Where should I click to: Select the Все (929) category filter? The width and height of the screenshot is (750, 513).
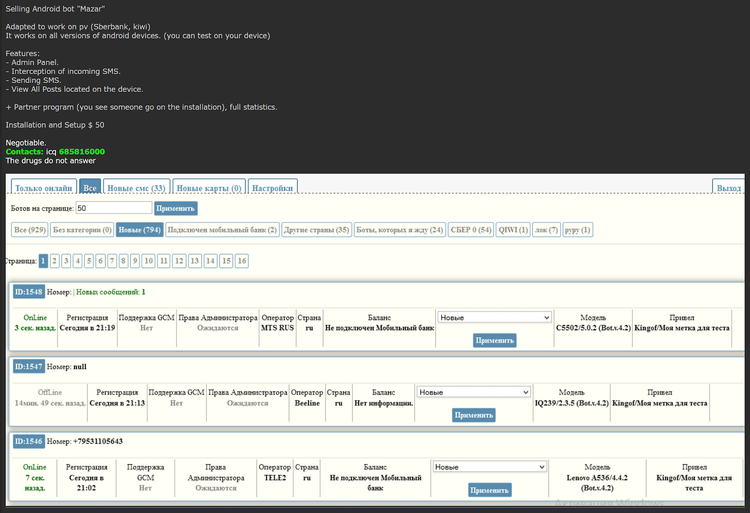tap(30, 230)
